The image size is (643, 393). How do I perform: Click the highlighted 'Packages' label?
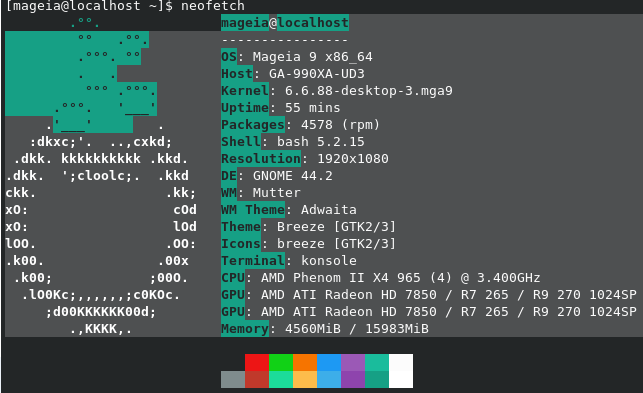pyautogui.click(x=253, y=125)
